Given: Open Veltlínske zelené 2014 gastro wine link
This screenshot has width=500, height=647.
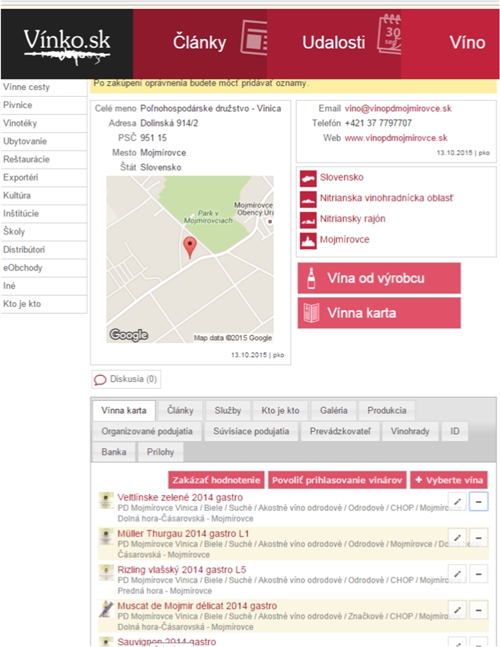Looking at the screenshot, I should [x=180, y=497].
